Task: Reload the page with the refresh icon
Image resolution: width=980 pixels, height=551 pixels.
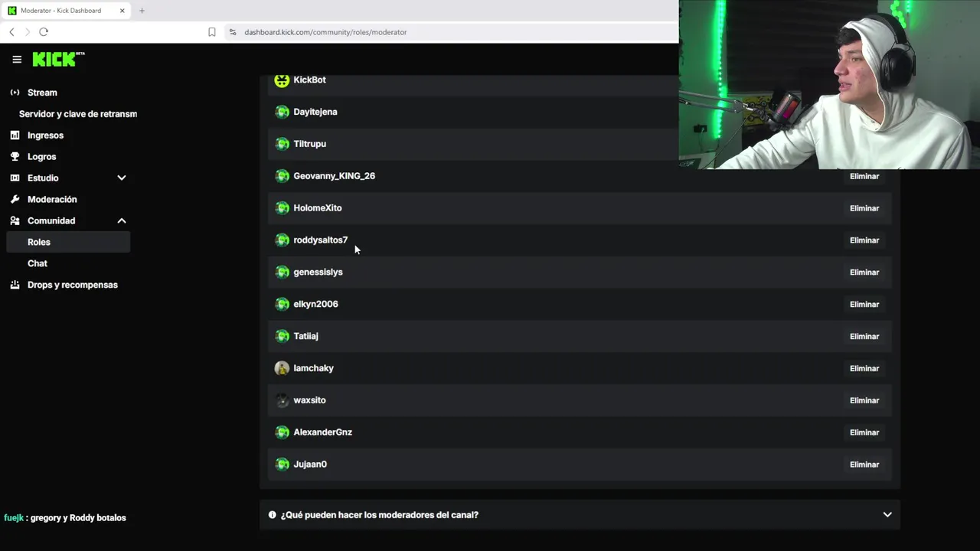Action: [44, 32]
